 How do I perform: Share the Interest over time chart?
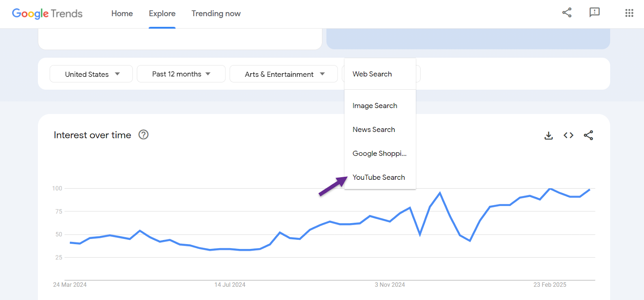[x=588, y=136]
